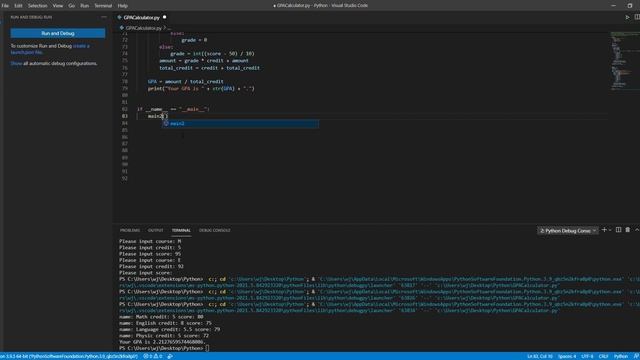Click Ln 83 cursor position in status bar
The height and width of the screenshot is (360, 640).
click(x=540, y=356)
